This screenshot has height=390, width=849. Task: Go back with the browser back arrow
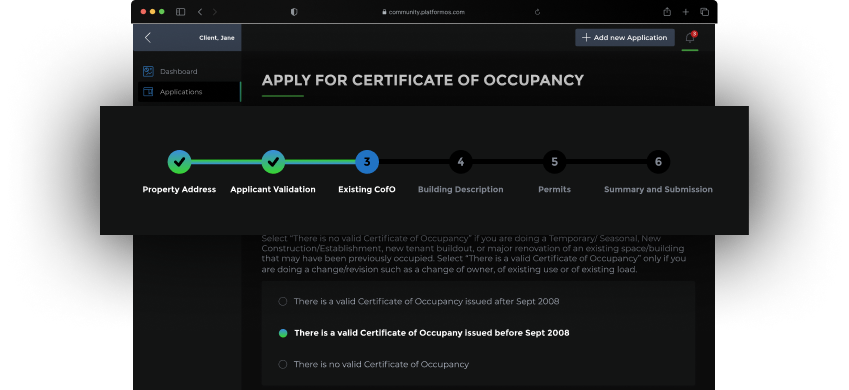(200, 12)
